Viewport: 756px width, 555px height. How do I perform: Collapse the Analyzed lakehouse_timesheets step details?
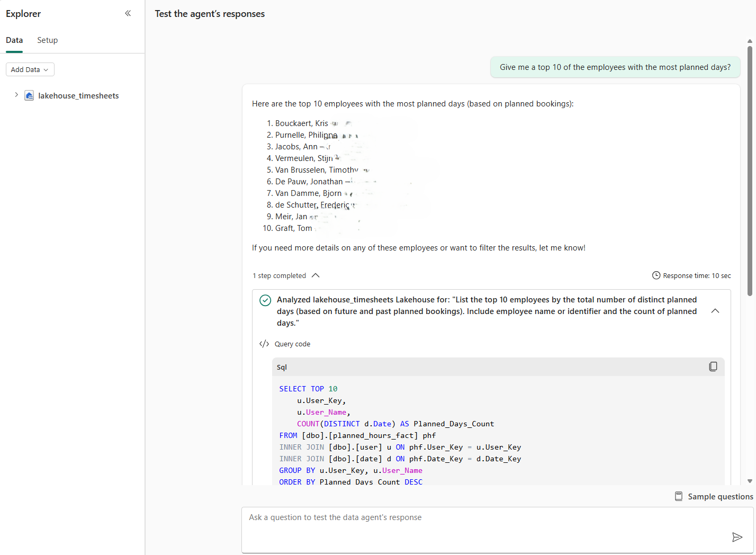[715, 311]
